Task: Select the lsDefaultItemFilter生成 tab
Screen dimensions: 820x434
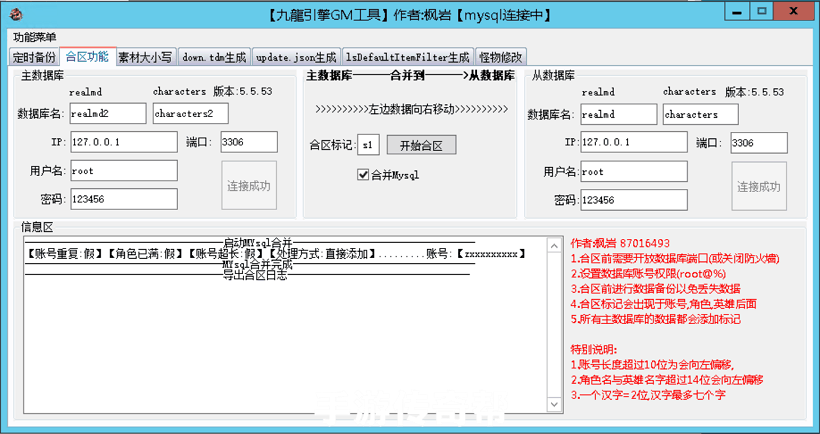Action: [x=408, y=56]
